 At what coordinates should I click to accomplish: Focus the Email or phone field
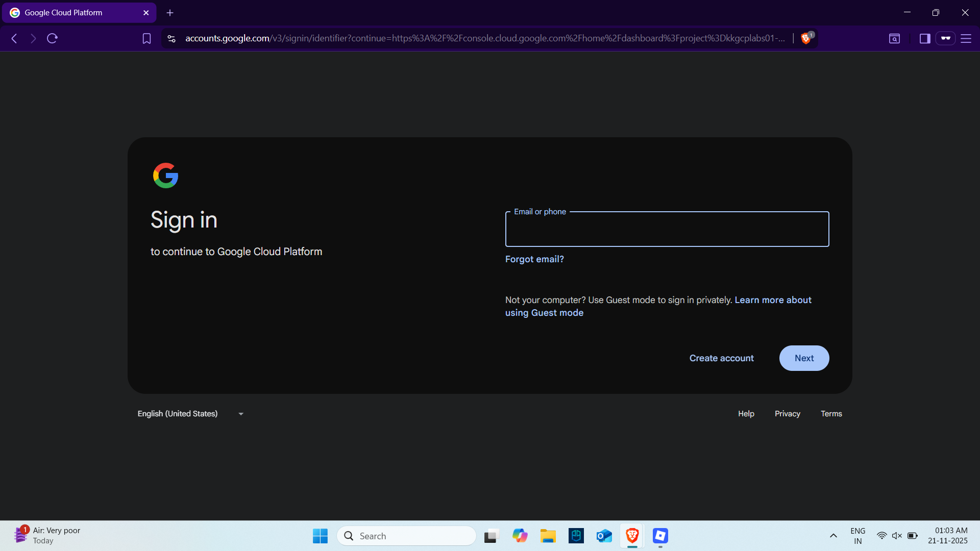pos(667,231)
